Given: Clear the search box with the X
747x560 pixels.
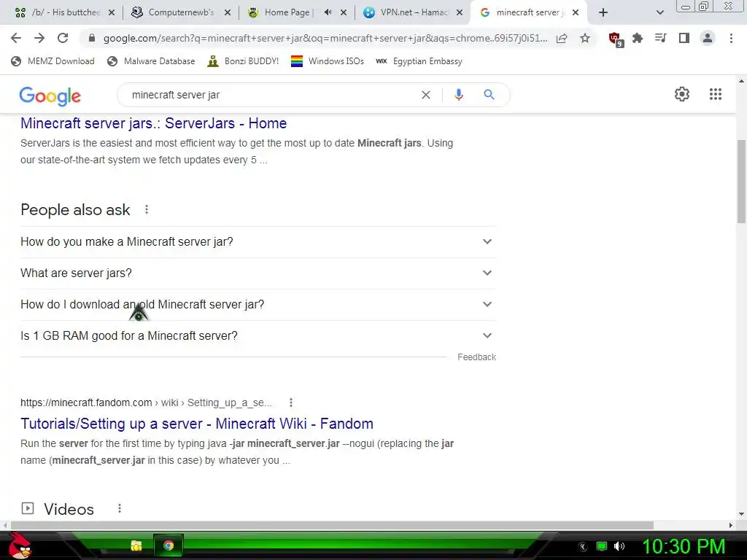Looking at the screenshot, I should click(426, 95).
